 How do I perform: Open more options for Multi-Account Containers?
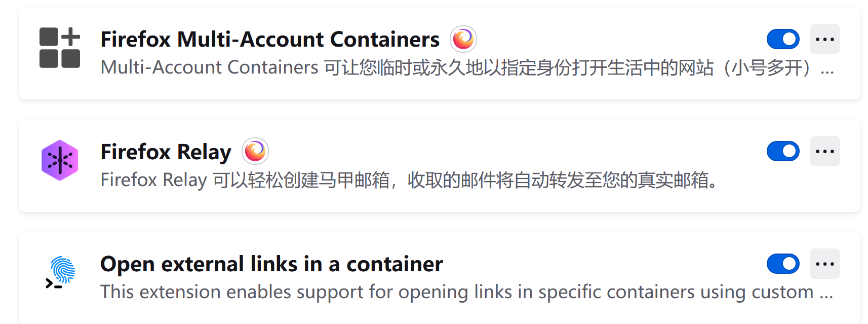coord(824,39)
